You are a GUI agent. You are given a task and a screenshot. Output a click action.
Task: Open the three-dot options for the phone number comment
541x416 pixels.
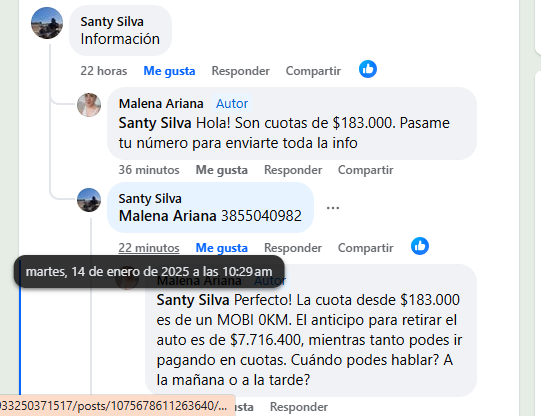[333, 208]
